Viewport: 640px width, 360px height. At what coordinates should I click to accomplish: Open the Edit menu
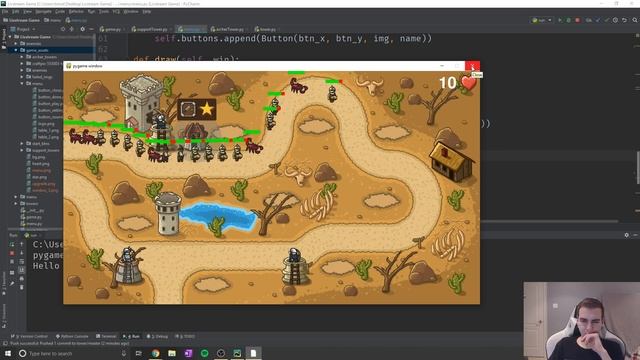point(15,11)
